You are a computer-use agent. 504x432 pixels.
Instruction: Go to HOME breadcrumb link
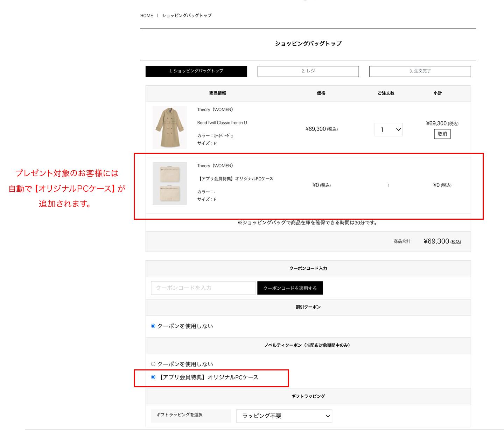pyautogui.click(x=146, y=15)
